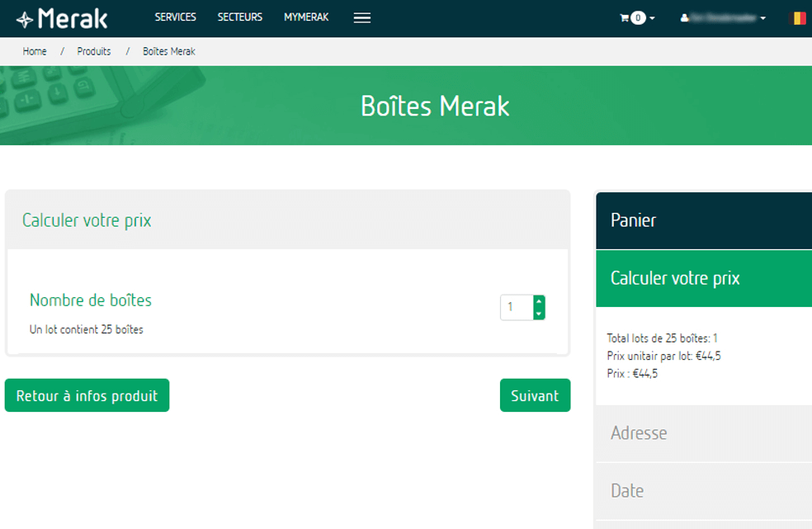Go to Produits breadcrumb link
812x529 pixels.
[94, 51]
